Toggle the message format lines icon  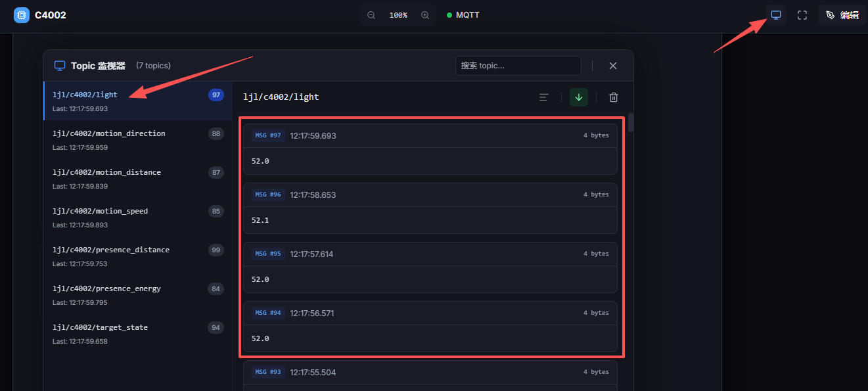pyautogui.click(x=543, y=97)
